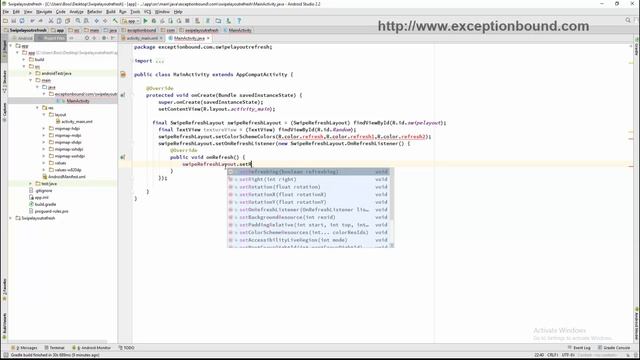
Task: Click the Synchronize toolbar icon
Action: [x=22, y=20]
